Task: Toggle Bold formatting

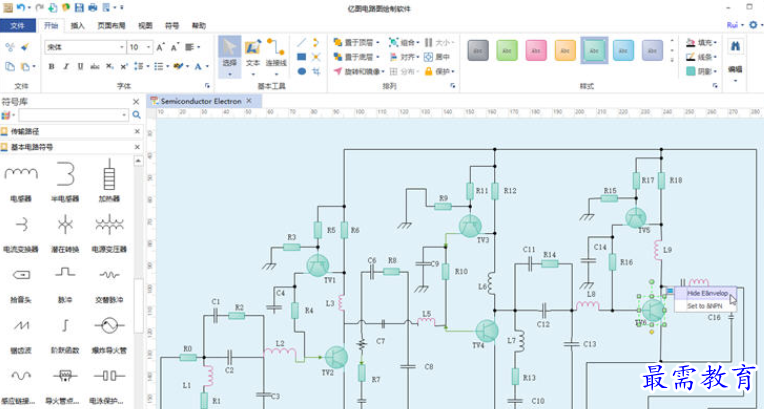Action: point(51,67)
